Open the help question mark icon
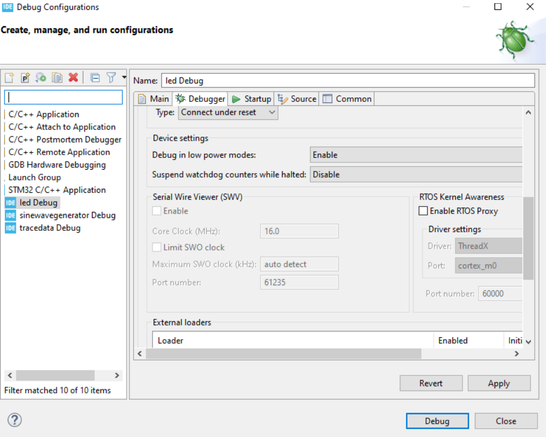This screenshot has width=546, height=437. click(x=15, y=420)
